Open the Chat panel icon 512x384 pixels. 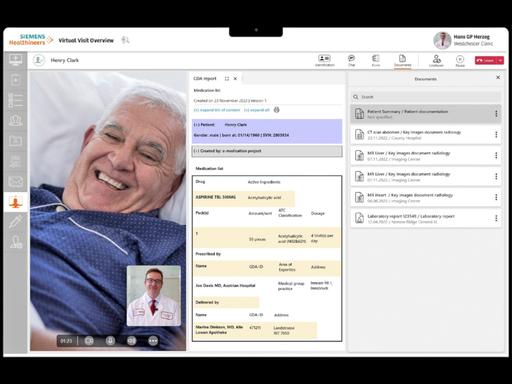351,60
